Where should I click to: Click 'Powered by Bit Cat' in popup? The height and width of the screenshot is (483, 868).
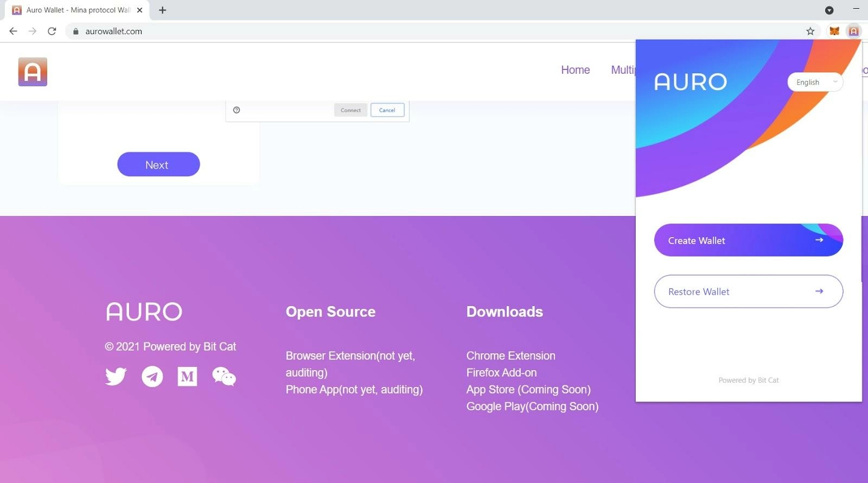pyautogui.click(x=749, y=380)
